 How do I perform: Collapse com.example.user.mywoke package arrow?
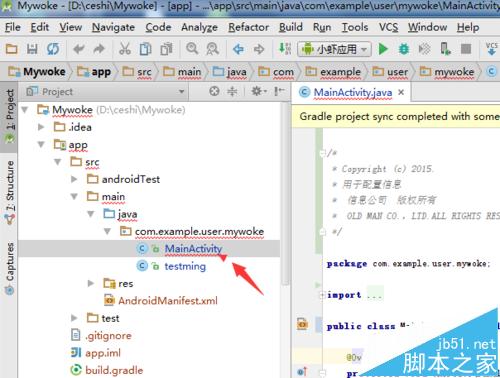click(107, 231)
